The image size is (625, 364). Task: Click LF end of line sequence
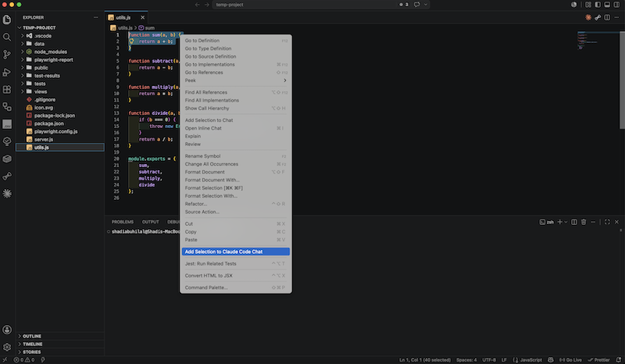504,360
